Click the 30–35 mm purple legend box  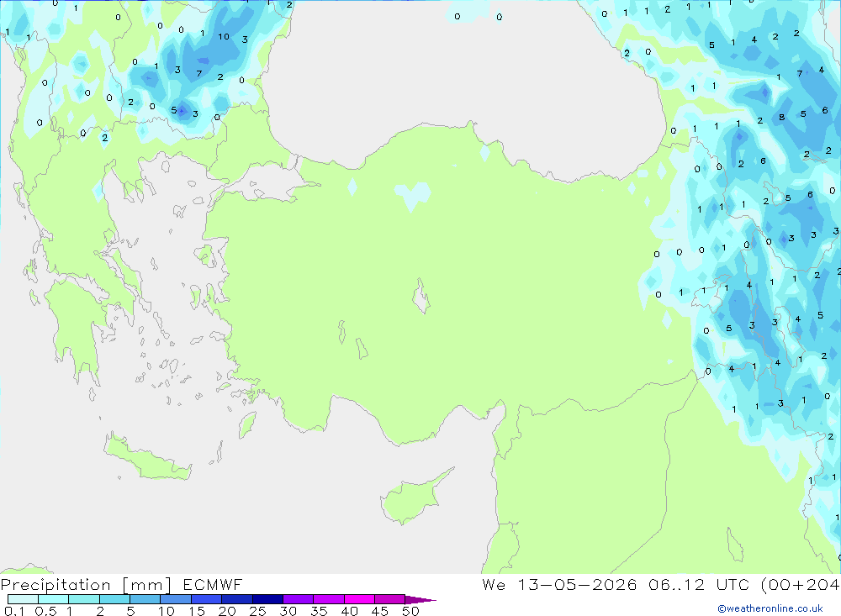click(x=299, y=599)
